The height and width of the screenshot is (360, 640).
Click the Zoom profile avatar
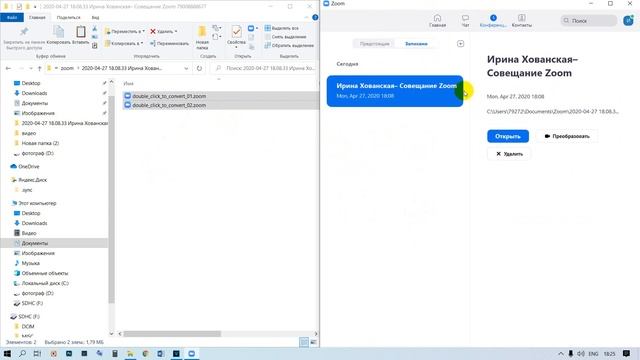[x=628, y=20]
